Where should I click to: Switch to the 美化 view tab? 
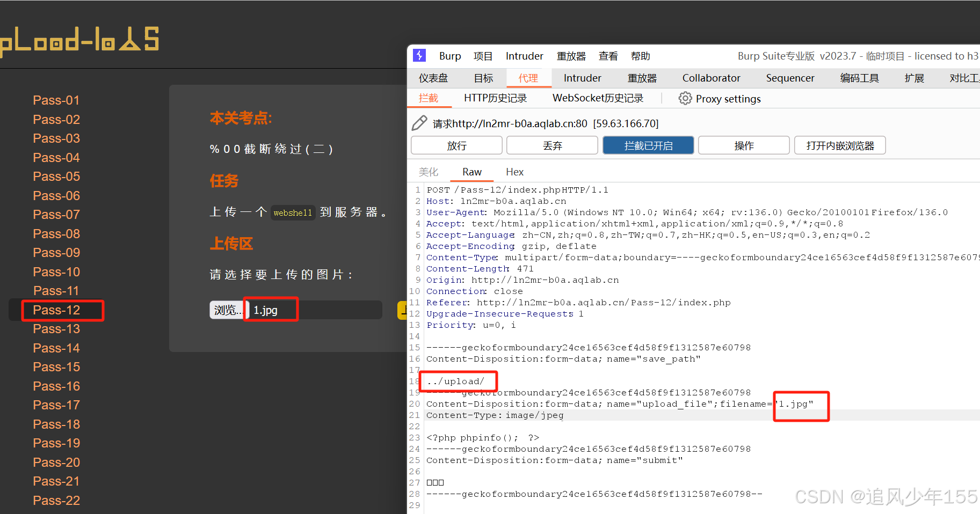(x=429, y=172)
